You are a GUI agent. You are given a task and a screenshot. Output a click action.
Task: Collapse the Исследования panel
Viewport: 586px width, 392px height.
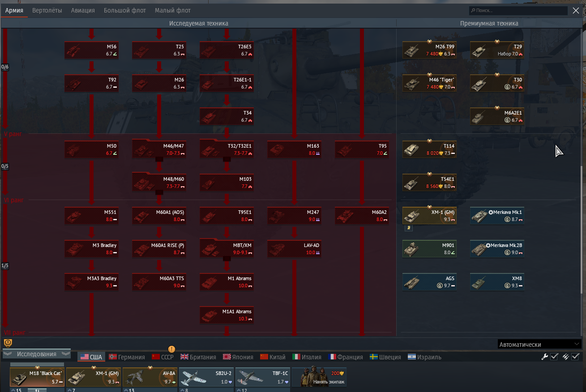pyautogui.click(x=37, y=354)
